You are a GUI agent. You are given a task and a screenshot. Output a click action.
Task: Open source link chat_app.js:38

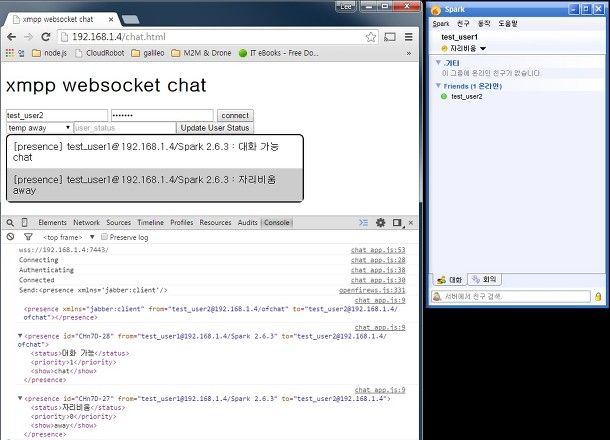378,270
